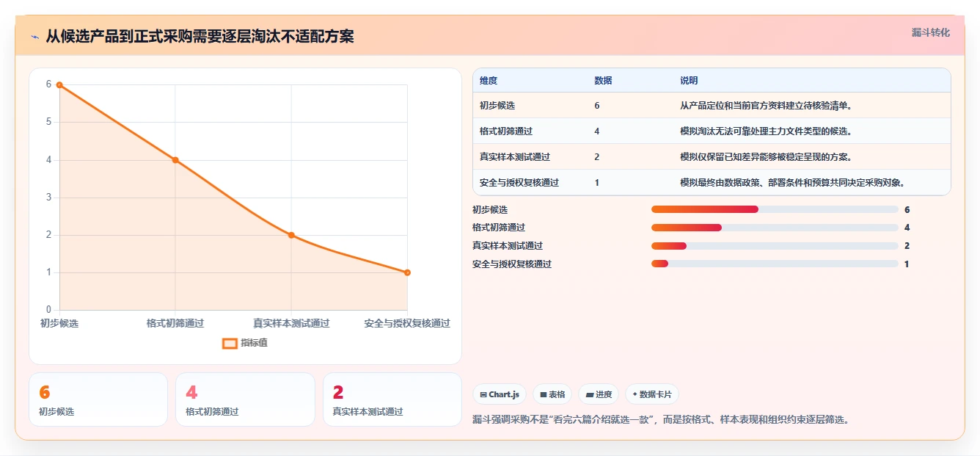Click the x-axis label 格式初筛通过
This screenshot has width=980, height=456.
175,323
